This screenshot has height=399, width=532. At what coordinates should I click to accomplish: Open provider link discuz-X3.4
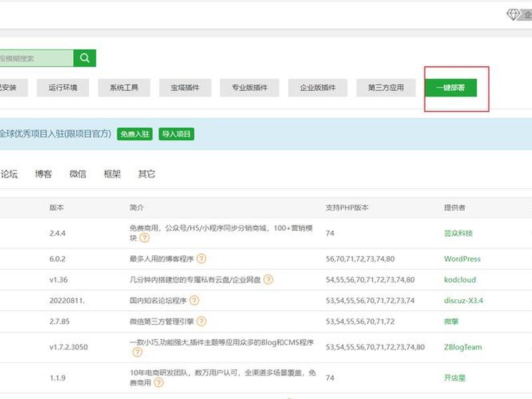click(x=464, y=301)
